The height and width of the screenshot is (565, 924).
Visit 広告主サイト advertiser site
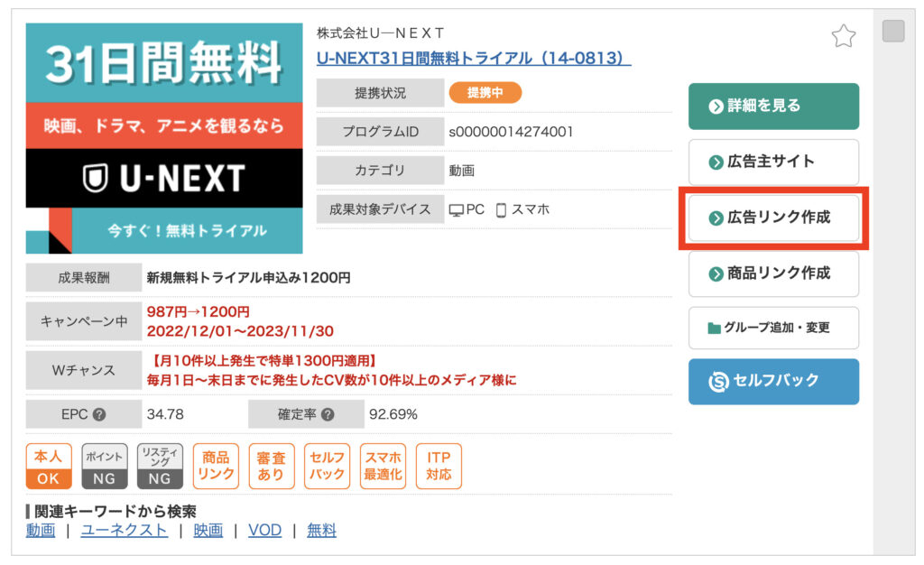click(x=773, y=162)
